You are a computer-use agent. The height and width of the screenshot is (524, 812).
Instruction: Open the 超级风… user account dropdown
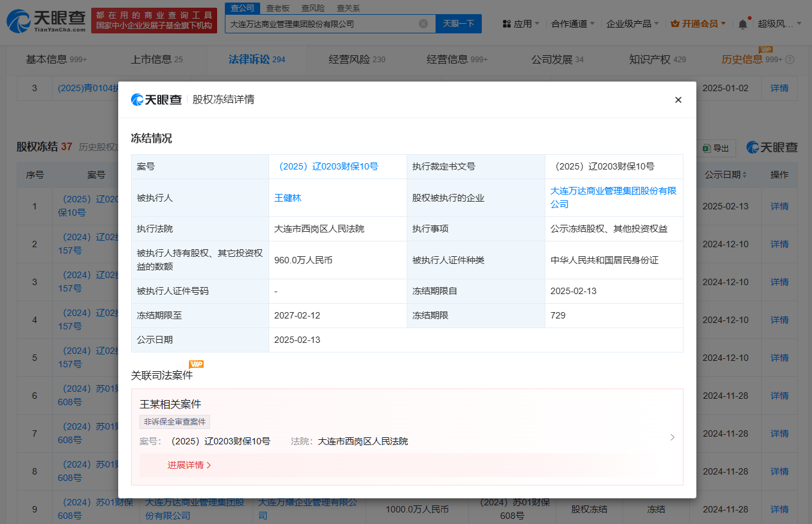(780, 24)
